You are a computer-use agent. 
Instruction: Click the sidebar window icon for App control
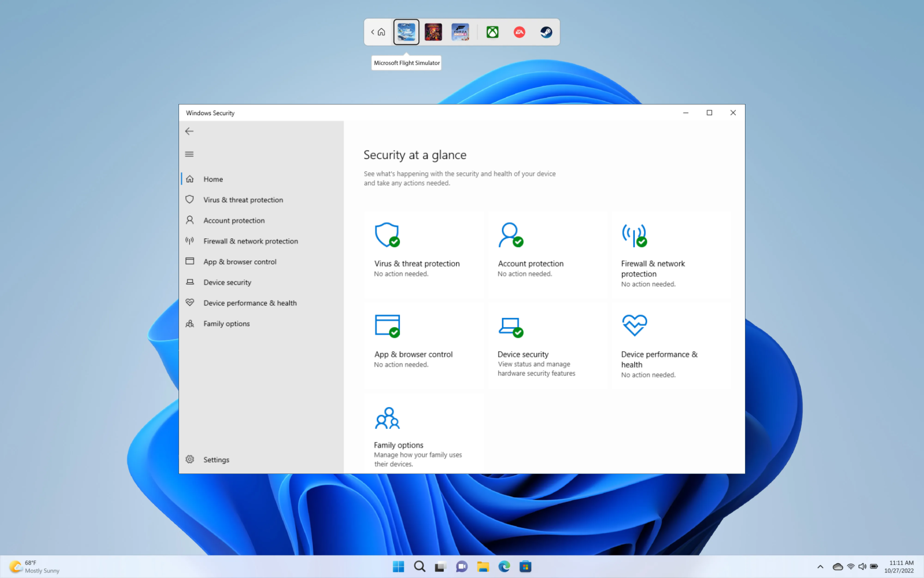(190, 261)
